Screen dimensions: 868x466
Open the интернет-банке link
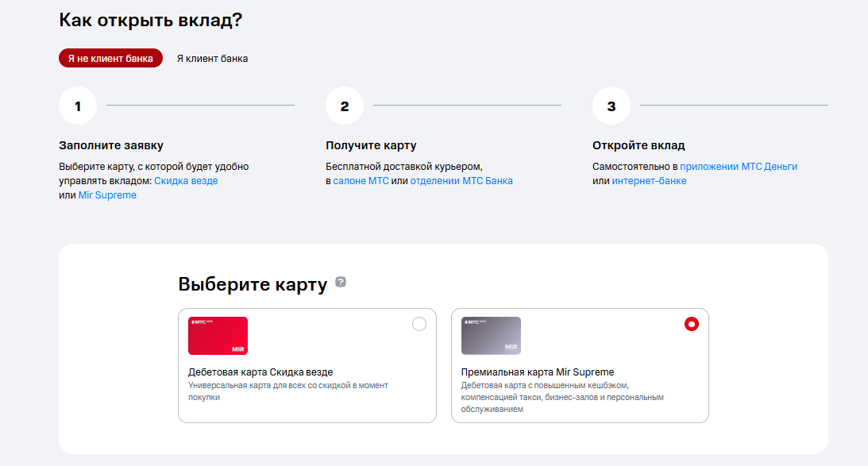(649, 181)
